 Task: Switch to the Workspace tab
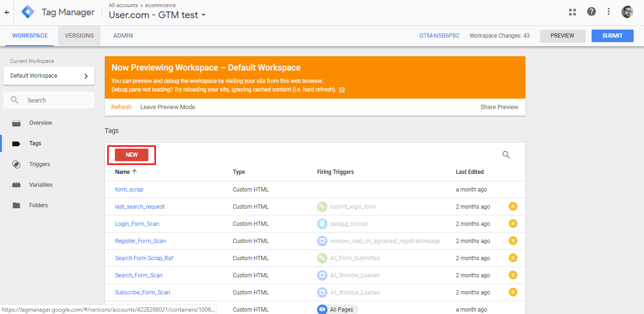30,36
